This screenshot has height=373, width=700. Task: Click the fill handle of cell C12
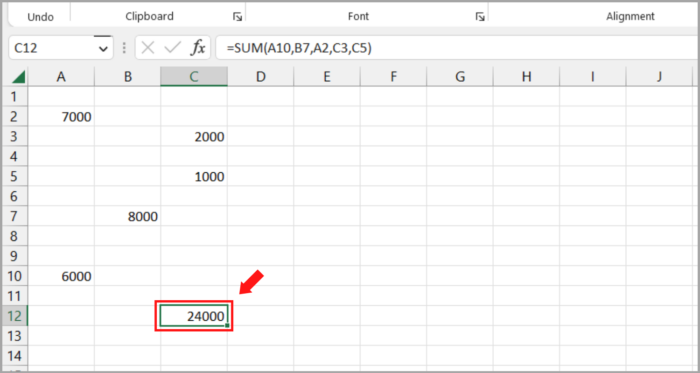click(228, 326)
